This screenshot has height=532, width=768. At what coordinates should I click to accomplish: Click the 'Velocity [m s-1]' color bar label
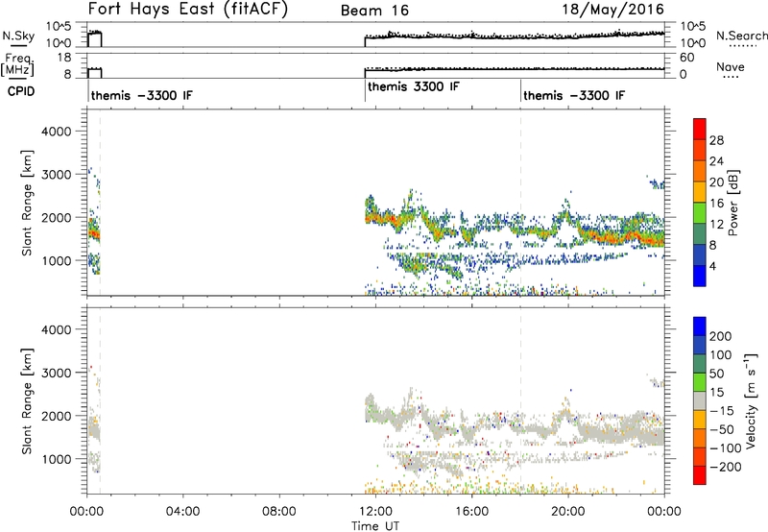coord(751,400)
